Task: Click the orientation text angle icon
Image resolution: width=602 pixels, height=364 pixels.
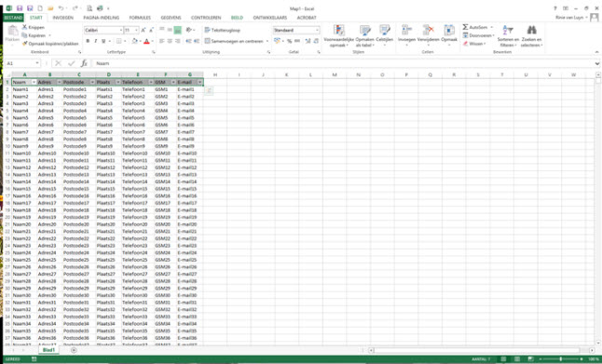Action: click(x=189, y=30)
